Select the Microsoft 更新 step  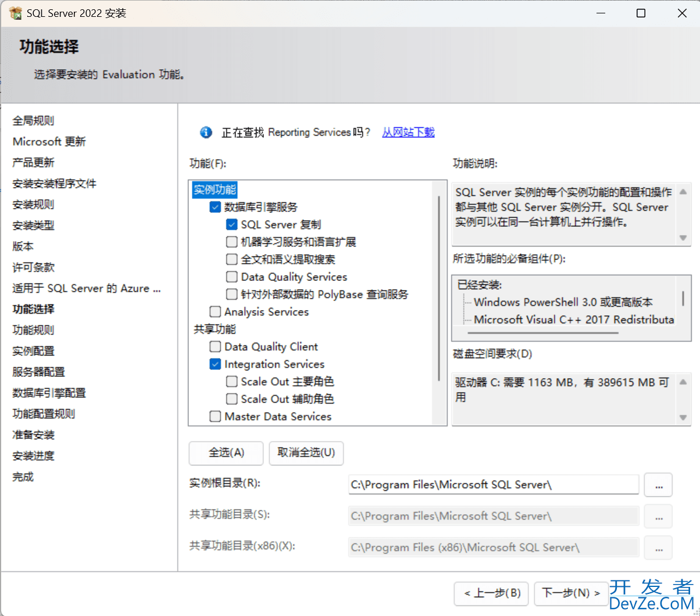tap(49, 141)
